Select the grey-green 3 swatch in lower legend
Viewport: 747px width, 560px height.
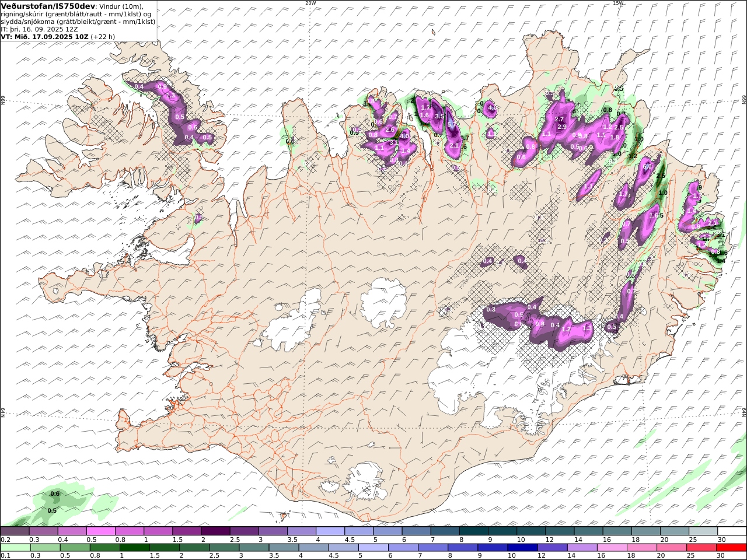click(254, 547)
